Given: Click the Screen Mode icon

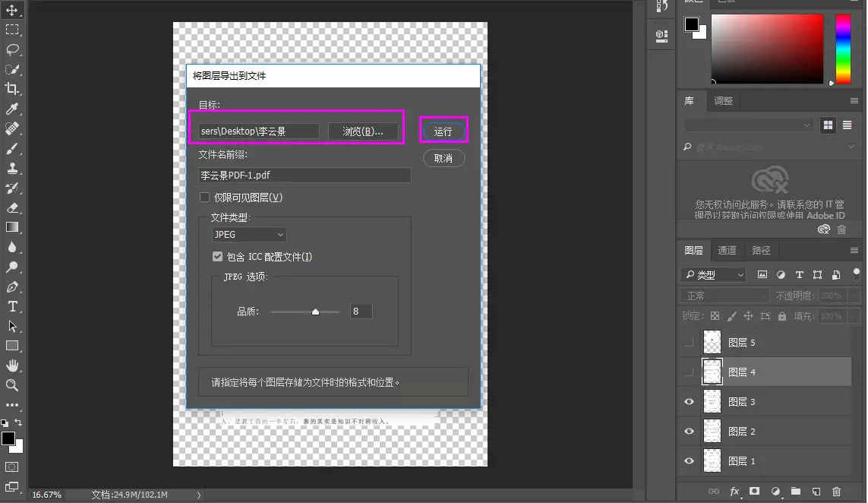Looking at the screenshot, I should (12, 487).
